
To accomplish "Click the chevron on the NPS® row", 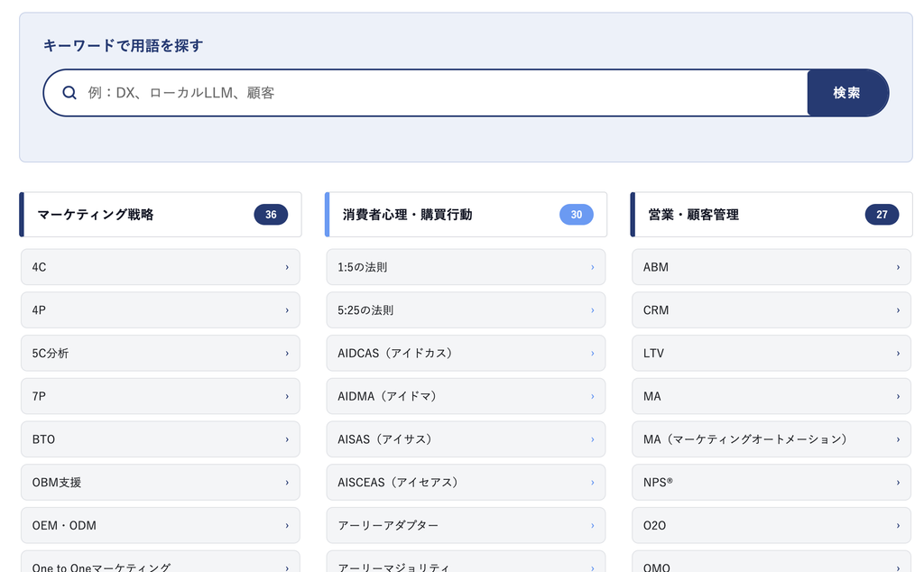I will (898, 482).
